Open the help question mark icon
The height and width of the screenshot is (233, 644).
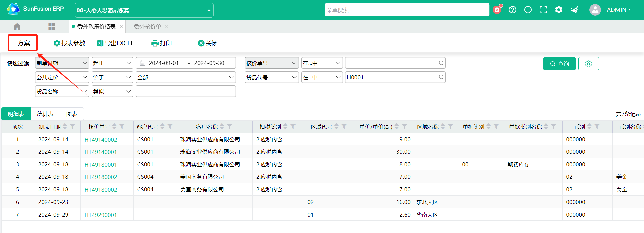513,10
